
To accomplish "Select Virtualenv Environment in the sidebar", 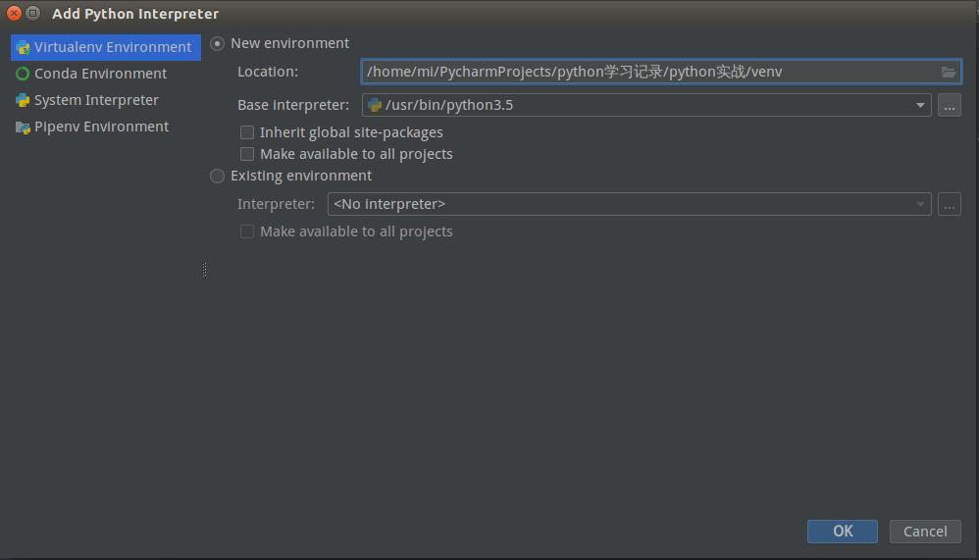I will click(106, 47).
